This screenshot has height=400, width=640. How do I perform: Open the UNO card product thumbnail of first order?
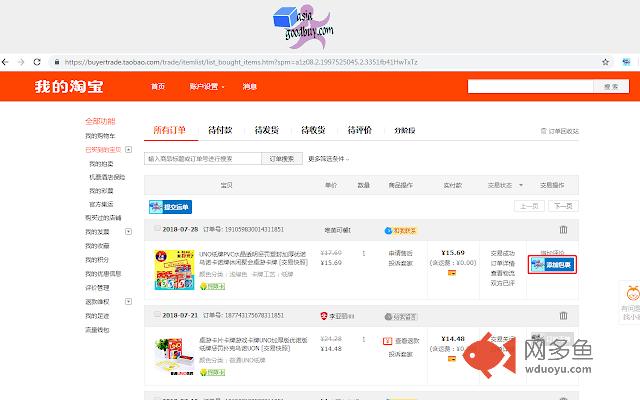coord(174,270)
